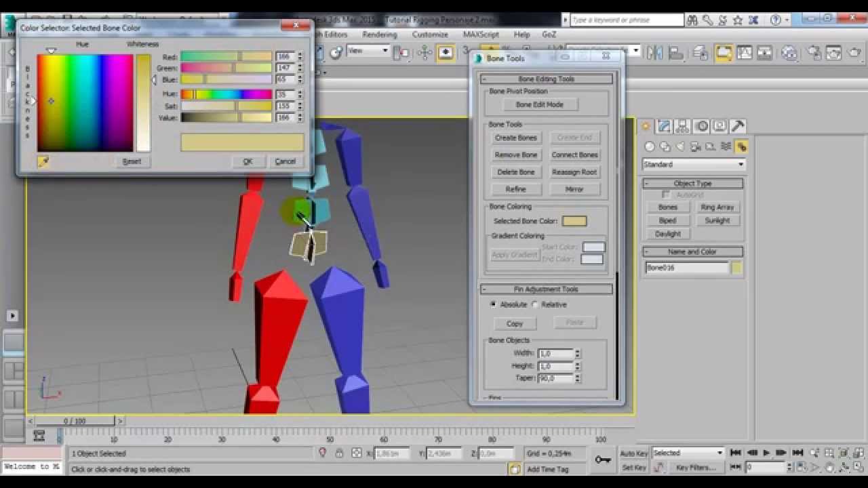Select the Cameras category icon
Image resolution: width=868 pixels, height=488 pixels.
click(696, 146)
